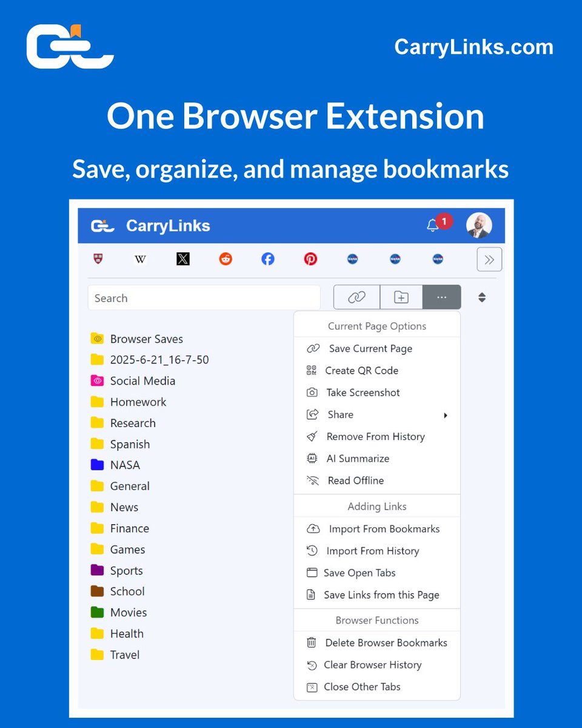The width and height of the screenshot is (582, 728).
Task: Select Clear Browser History
Action: (377, 664)
